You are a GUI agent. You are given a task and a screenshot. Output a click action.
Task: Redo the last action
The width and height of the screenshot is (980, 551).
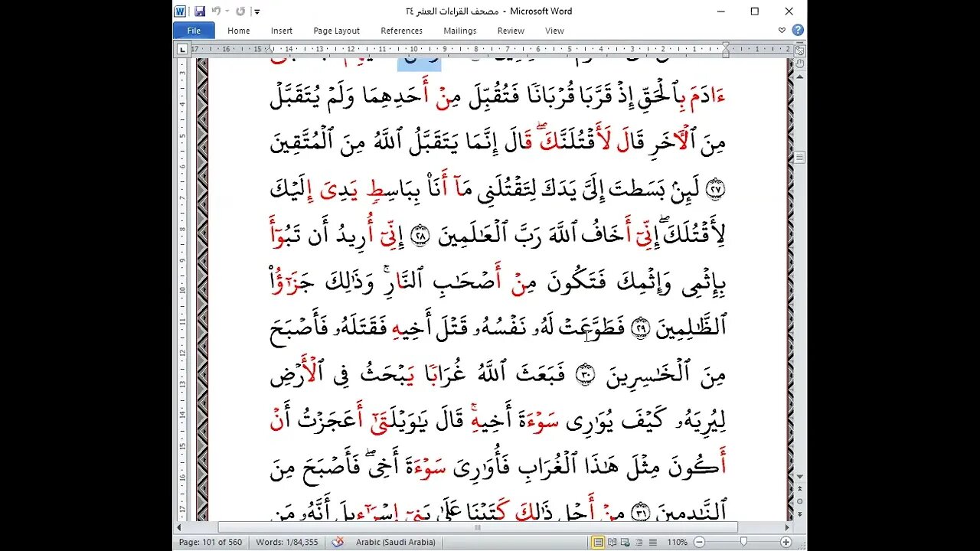click(240, 11)
